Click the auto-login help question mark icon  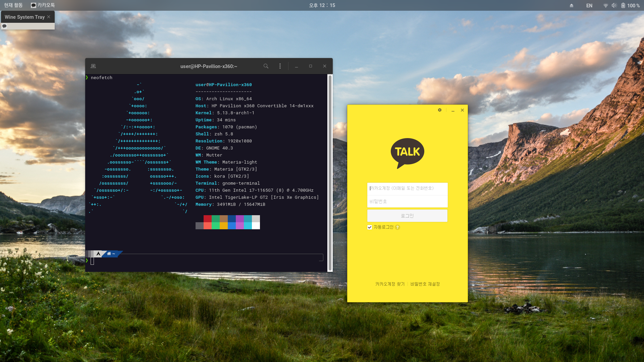pos(397,227)
